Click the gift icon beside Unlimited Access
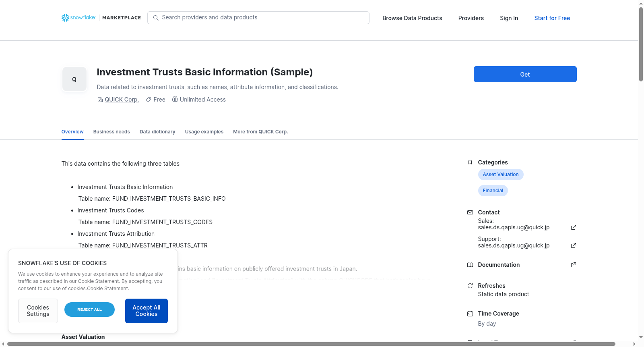The width and height of the screenshot is (644, 347). (x=175, y=99)
